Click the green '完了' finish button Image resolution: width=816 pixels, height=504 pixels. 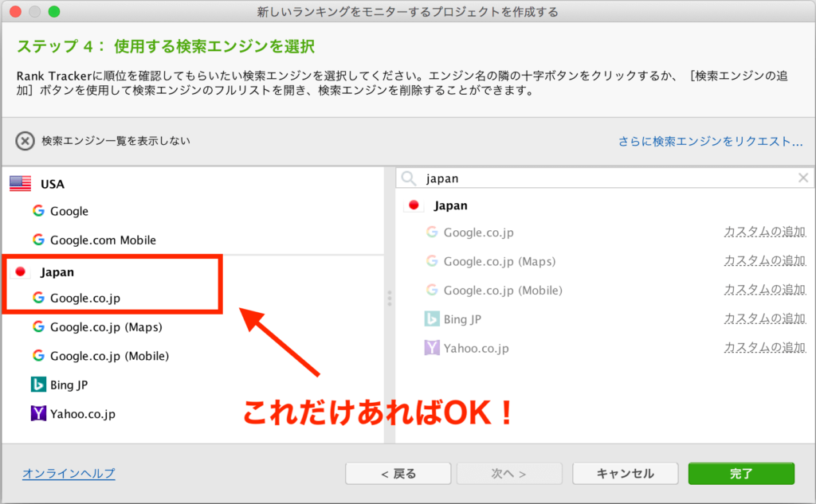point(741,473)
